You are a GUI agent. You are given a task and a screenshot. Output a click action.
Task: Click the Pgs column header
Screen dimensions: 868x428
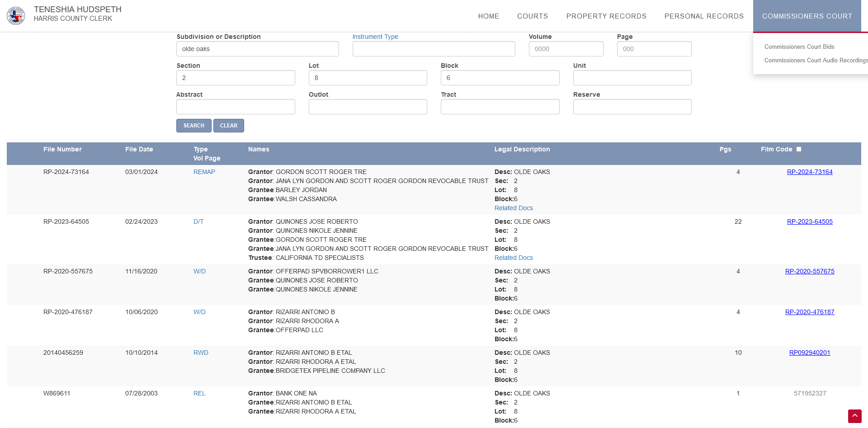[x=725, y=149]
